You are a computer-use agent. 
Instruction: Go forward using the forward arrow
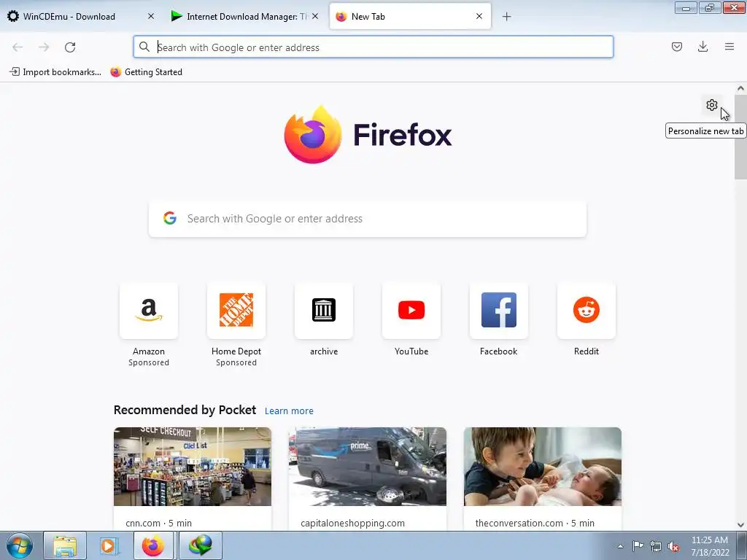click(x=44, y=47)
